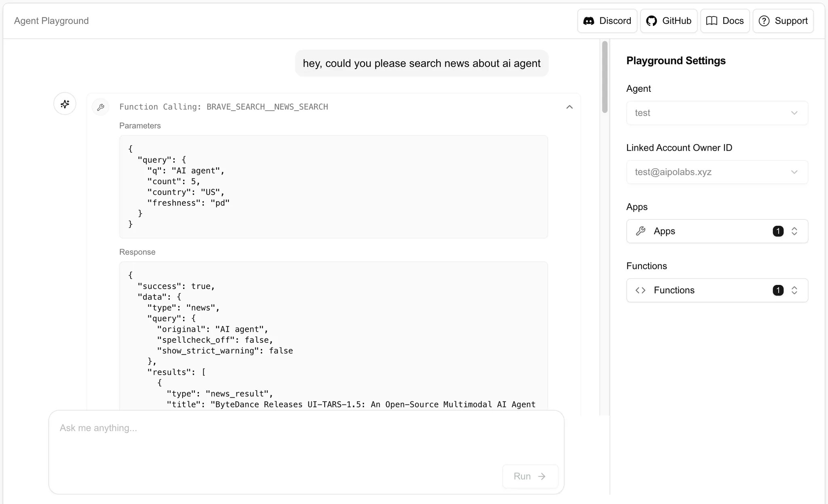This screenshot has height=504, width=828.
Task: Click the wrench icon in Apps selector
Action: point(640,231)
